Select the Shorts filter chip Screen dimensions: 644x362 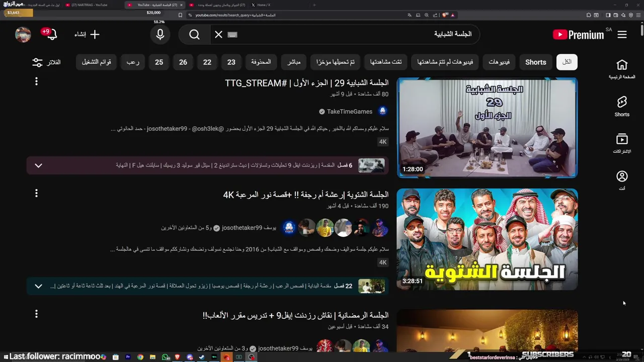pos(536,62)
